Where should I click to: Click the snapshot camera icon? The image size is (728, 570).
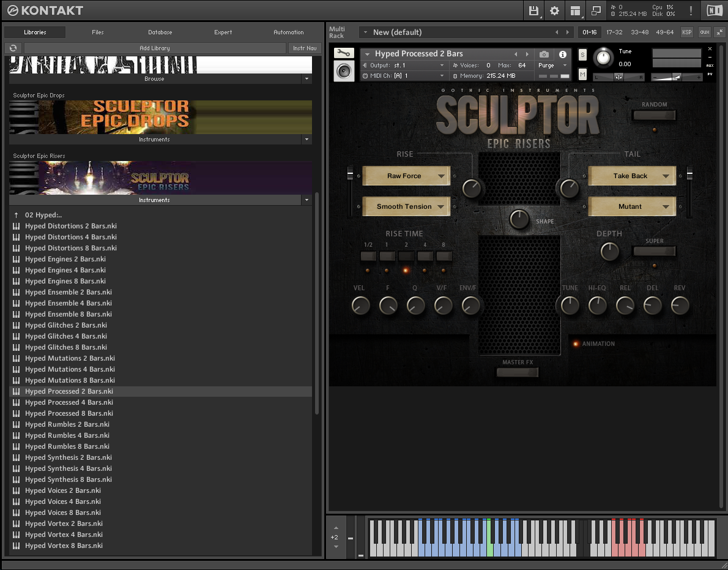coord(544,54)
